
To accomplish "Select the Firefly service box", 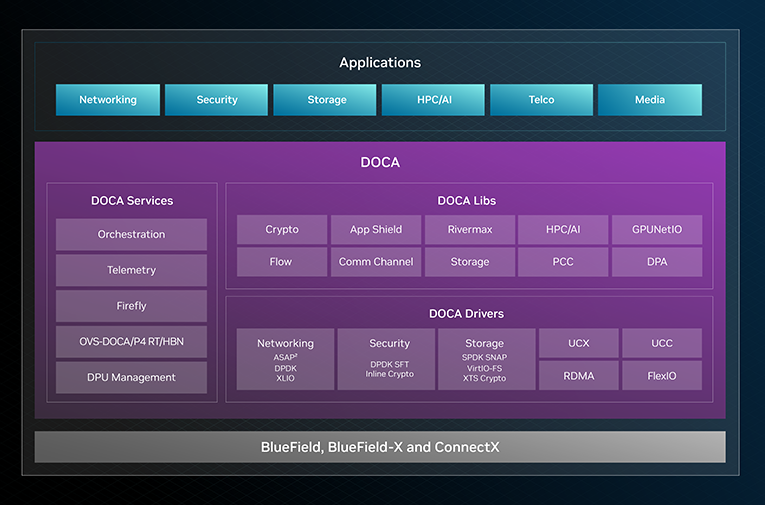I will pyautogui.click(x=131, y=306).
